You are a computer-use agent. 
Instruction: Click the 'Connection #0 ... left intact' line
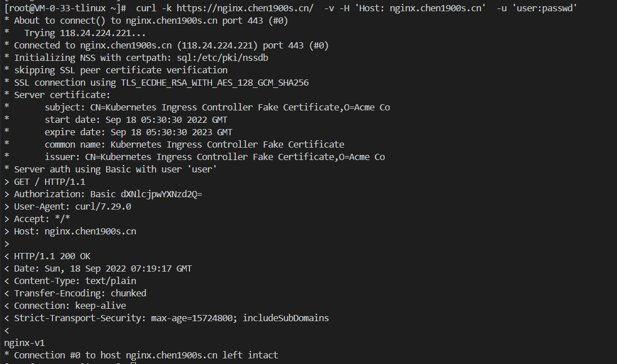tap(146, 356)
